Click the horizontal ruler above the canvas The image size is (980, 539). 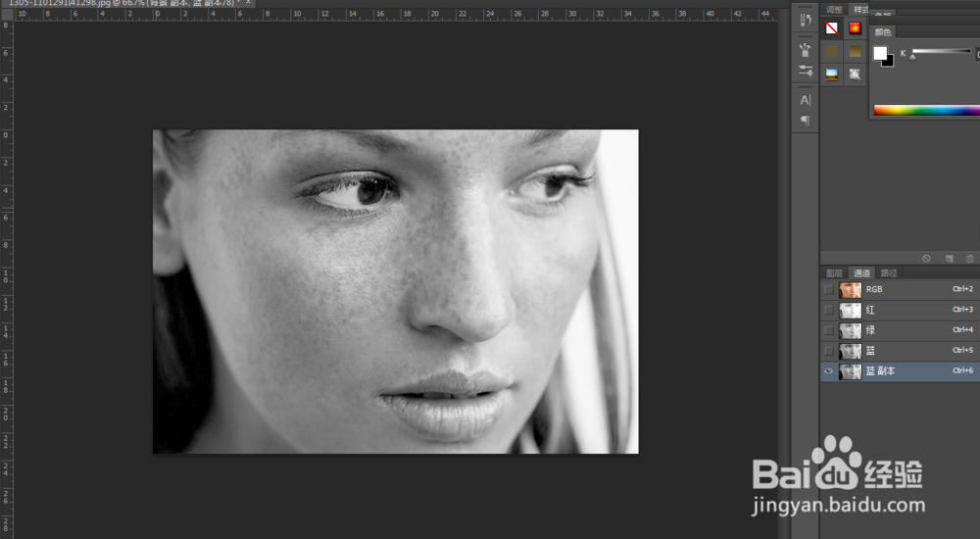[x=395, y=14]
